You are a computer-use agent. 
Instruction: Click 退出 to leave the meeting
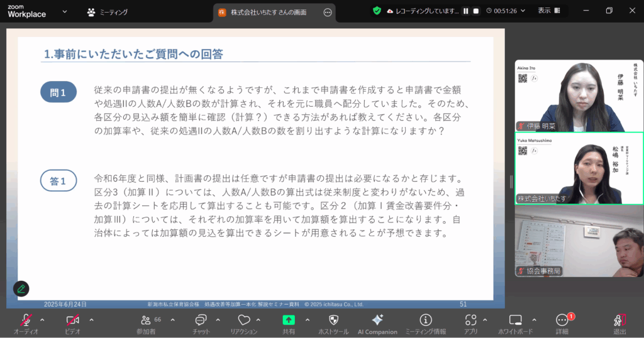(619, 322)
